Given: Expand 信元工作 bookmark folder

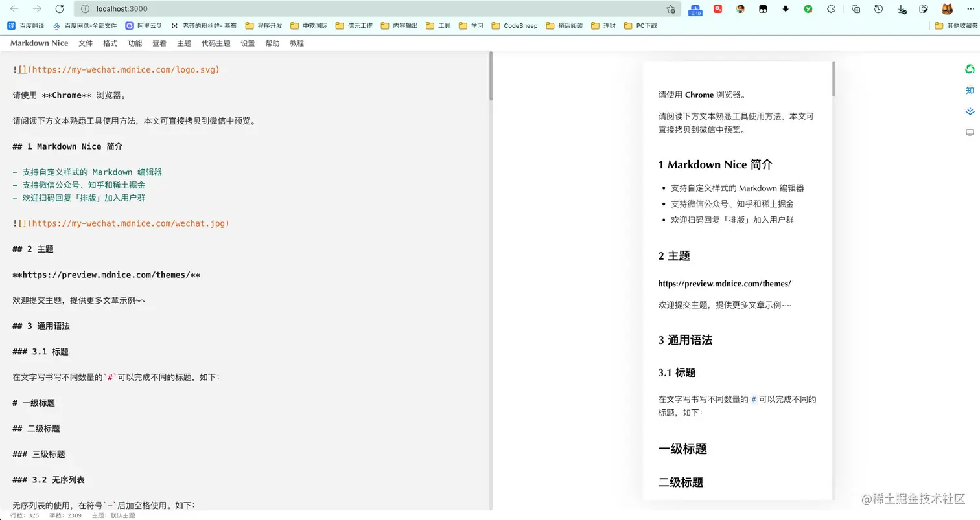Looking at the screenshot, I should point(354,26).
